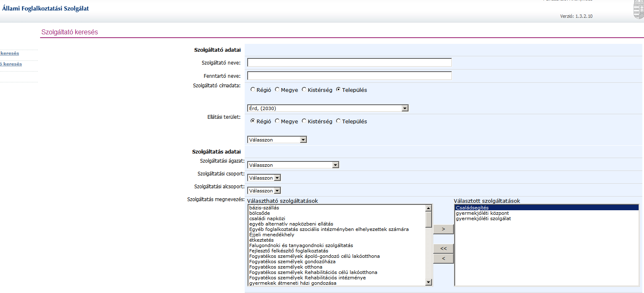Click the Hungarian coat of arms icon
The image size is (644, 293).
click(x=639, y=9)
